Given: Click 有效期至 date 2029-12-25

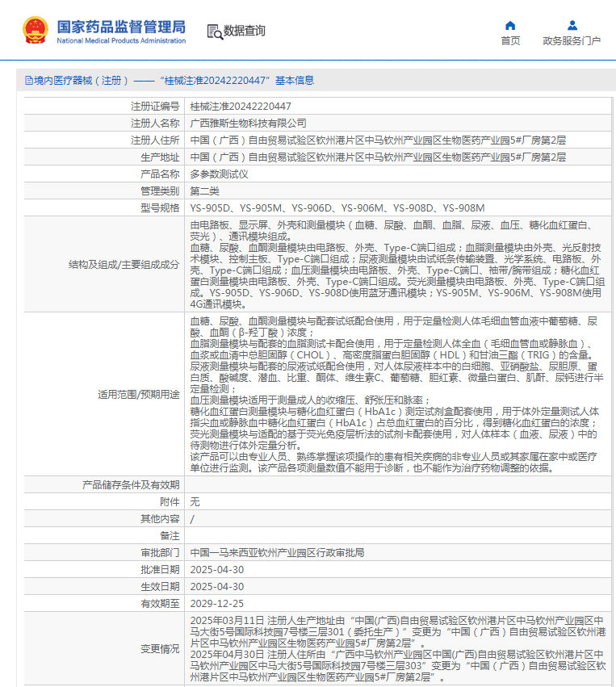Looking at the screenshot, I should pyautogui.click(x=217, y=604).
